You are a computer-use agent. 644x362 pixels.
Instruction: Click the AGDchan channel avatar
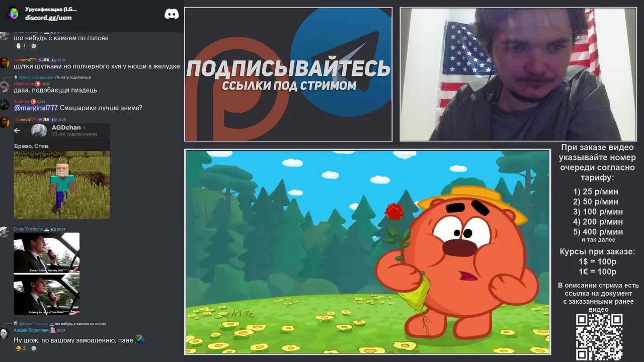tap(39, 130)
